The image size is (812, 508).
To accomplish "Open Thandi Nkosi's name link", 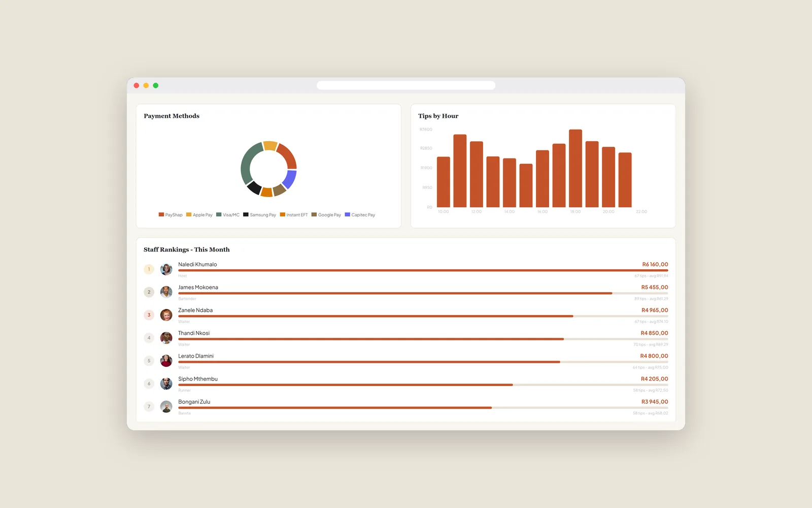I will pos(194,333).
